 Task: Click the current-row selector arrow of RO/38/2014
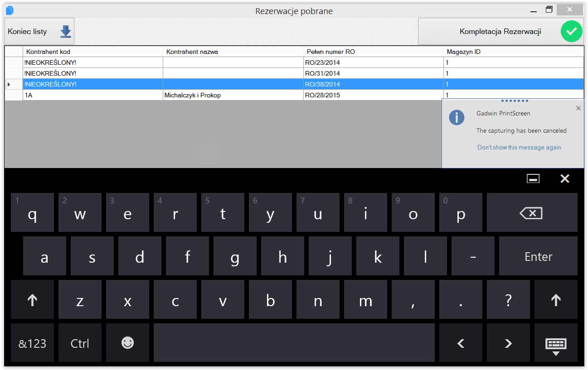click(x=14, y=84)
